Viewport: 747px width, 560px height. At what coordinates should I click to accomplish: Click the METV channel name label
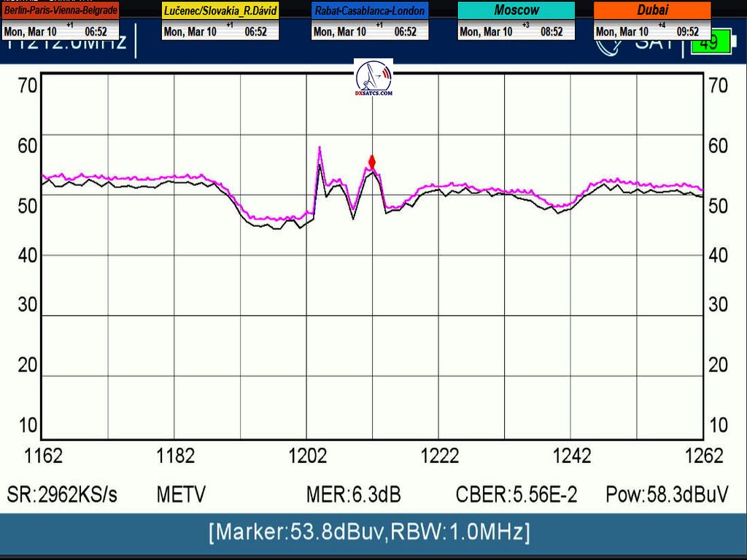(181, 494)
